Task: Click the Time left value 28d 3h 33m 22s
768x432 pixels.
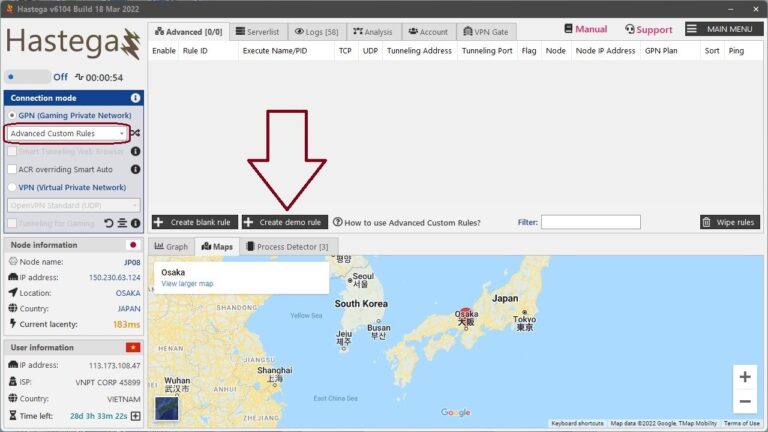Action: 98,416
